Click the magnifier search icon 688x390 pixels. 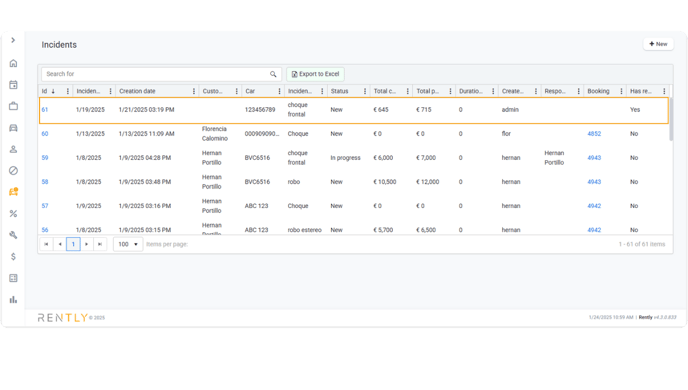pyautogui.click(x=273, y=74)
